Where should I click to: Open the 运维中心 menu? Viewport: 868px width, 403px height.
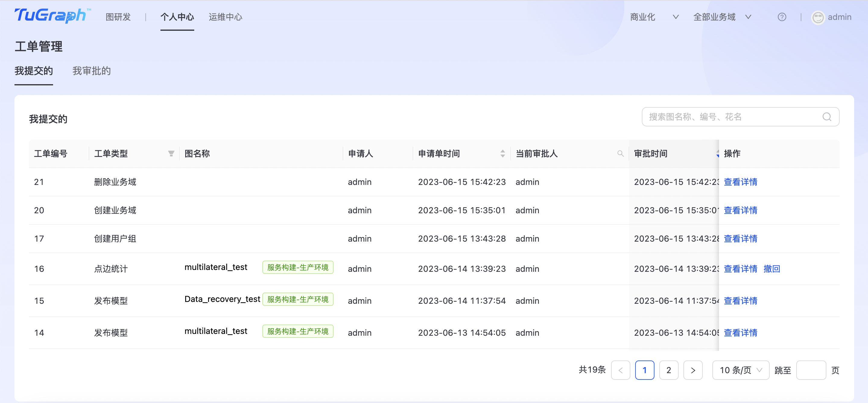225,17
